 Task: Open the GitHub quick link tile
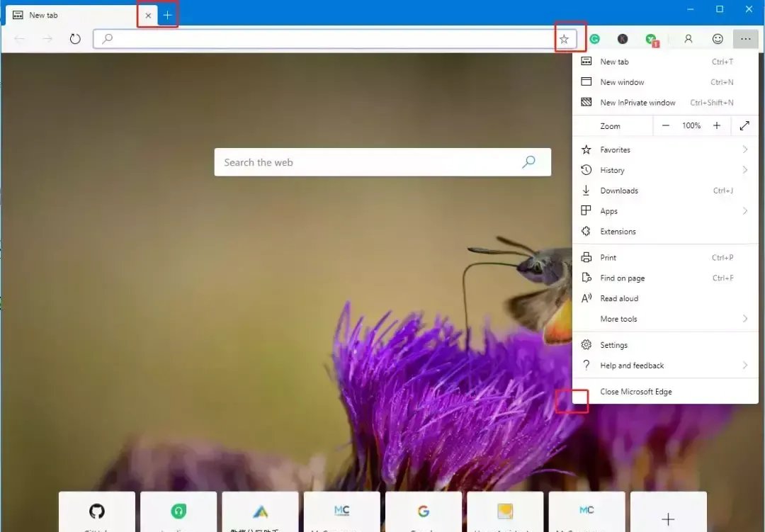click(x=97, y=511)
